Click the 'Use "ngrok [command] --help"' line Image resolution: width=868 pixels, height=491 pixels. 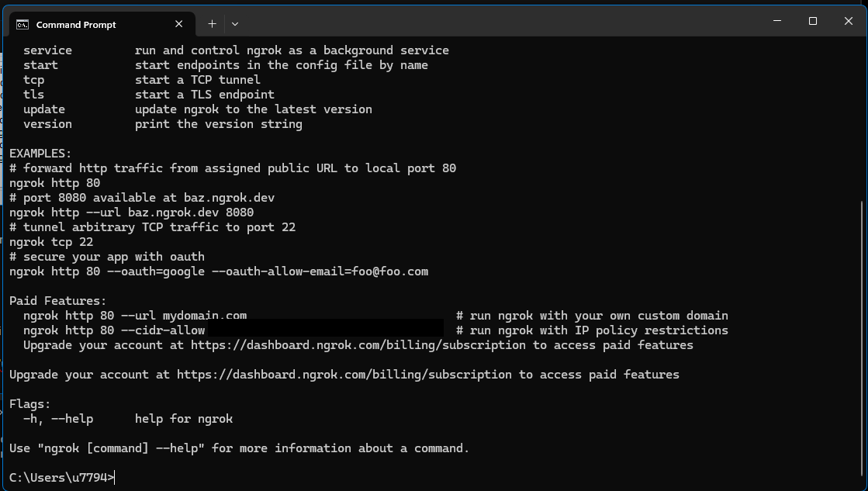239,448
